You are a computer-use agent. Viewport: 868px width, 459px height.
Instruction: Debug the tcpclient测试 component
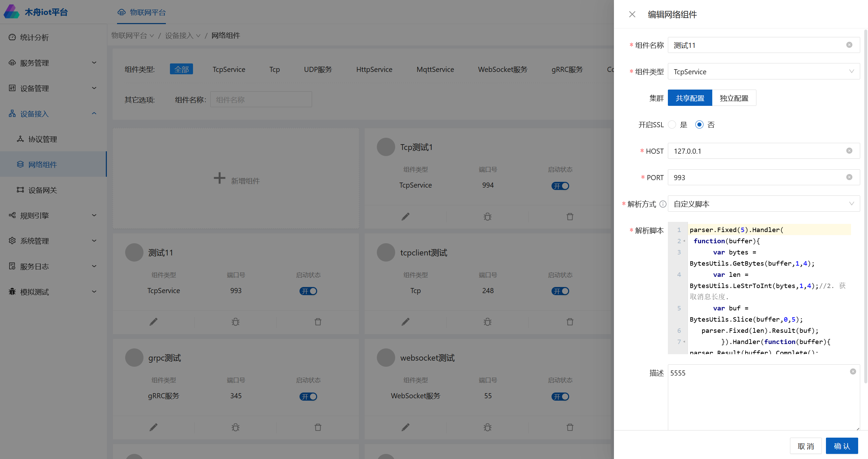pos(487,322)
